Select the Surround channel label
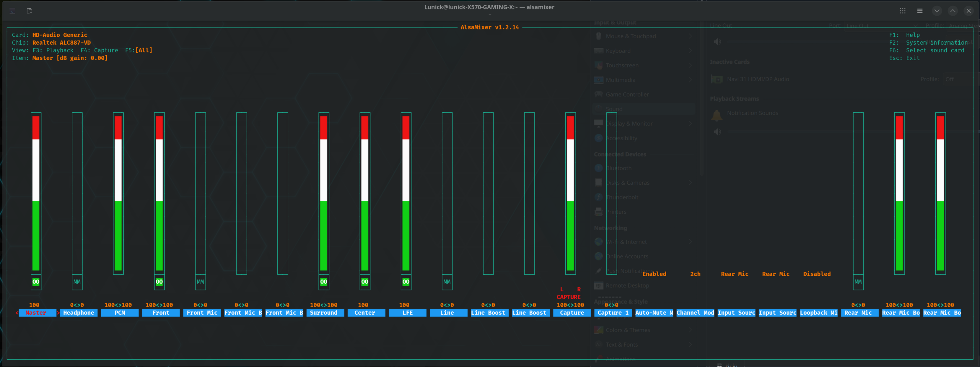The image size is (980, 367). pos(323,313)
